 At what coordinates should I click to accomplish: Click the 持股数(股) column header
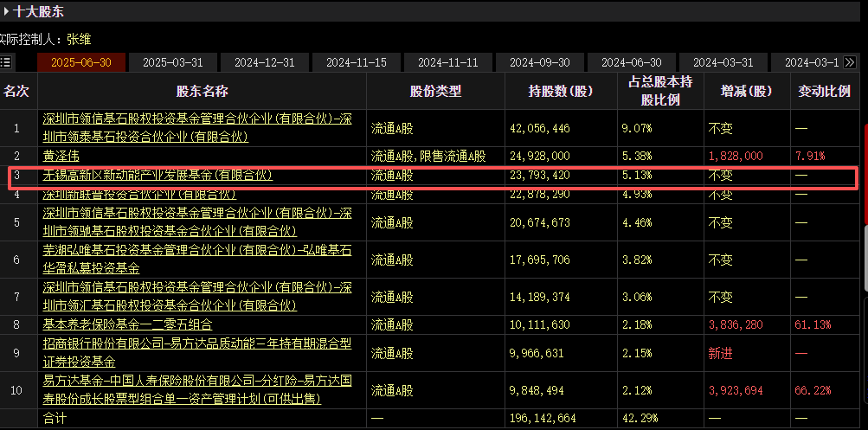pyautogui.click(x=560, y=92)
